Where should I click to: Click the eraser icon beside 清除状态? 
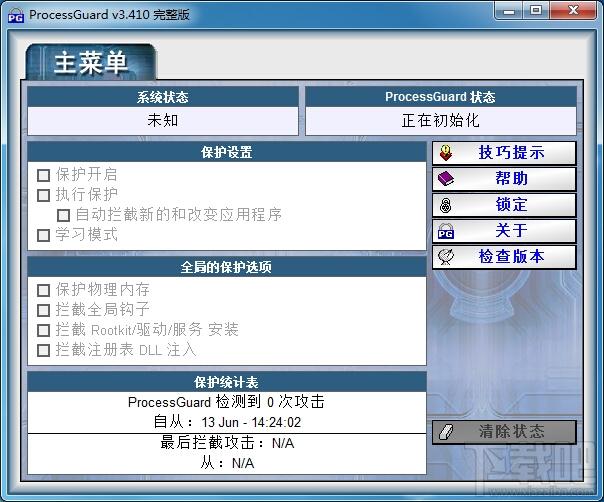point(446,432)
